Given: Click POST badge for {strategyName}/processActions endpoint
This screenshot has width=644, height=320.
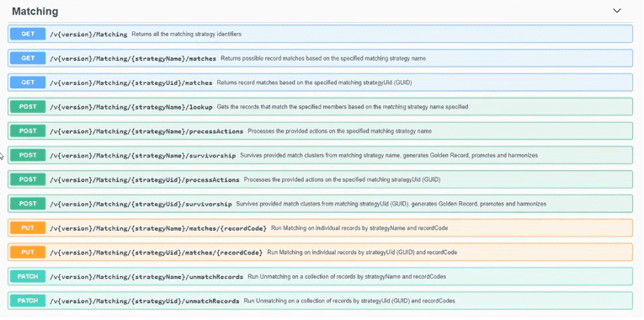Looking at the screenshot, I should click(x=28, y=131).
